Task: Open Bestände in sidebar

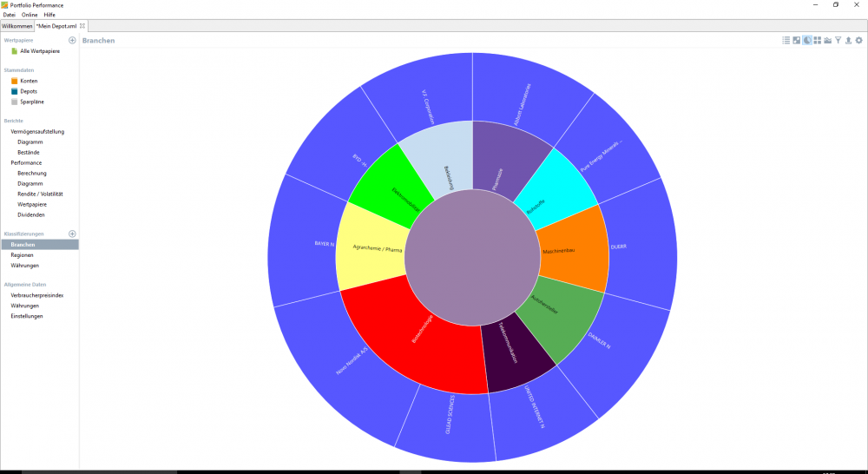Action: tap(29, 152)
